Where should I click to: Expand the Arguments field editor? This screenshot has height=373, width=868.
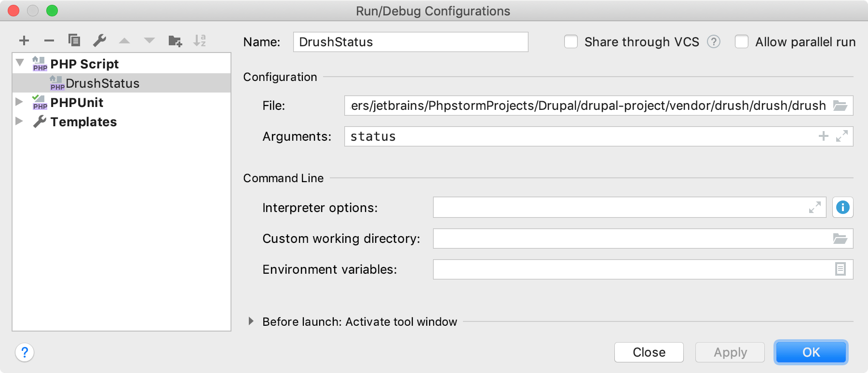[x=842, y=136]
